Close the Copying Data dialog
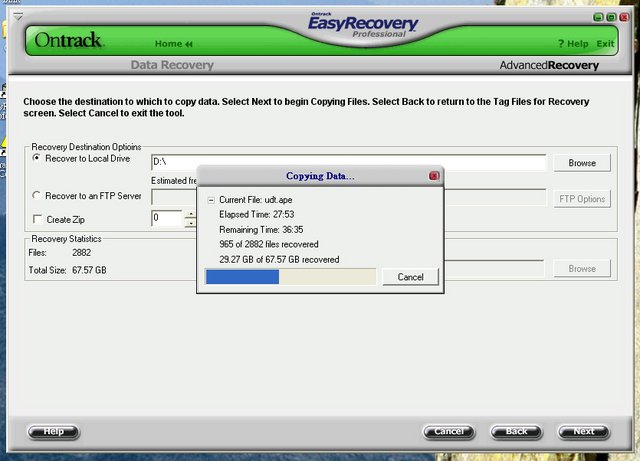The height and width of the screenshot is (461, 640). tap(434, 176)
